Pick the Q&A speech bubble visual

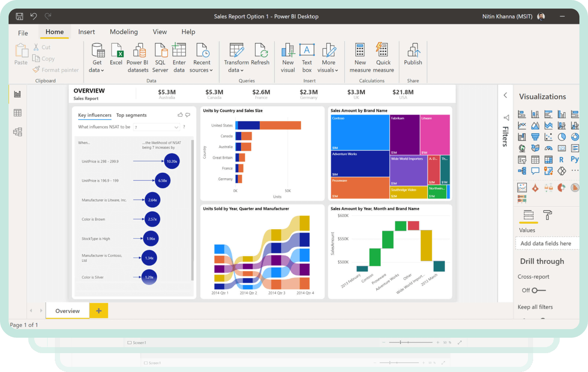[535, 171]
